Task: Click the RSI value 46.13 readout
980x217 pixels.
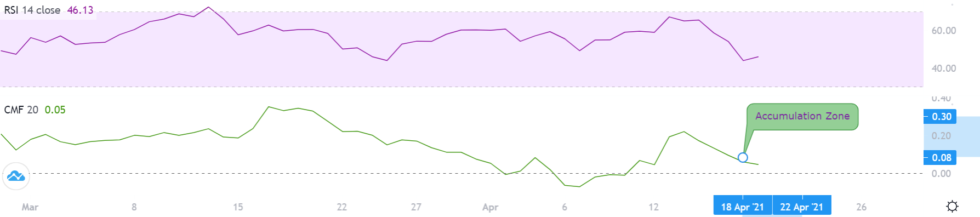Action: [x=80, y=10]
